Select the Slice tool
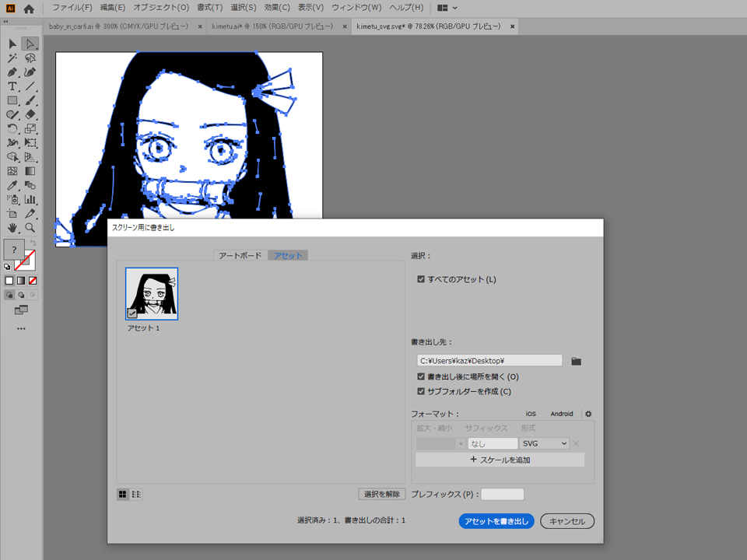This screenshot has height=560, width=747. tap(30, 213)
